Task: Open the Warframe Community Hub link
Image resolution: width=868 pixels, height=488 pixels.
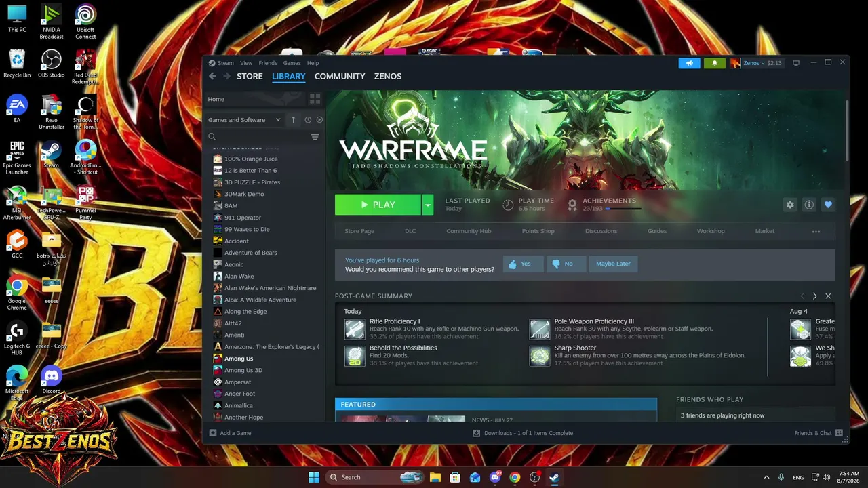Action: click(x=469, y=231)
